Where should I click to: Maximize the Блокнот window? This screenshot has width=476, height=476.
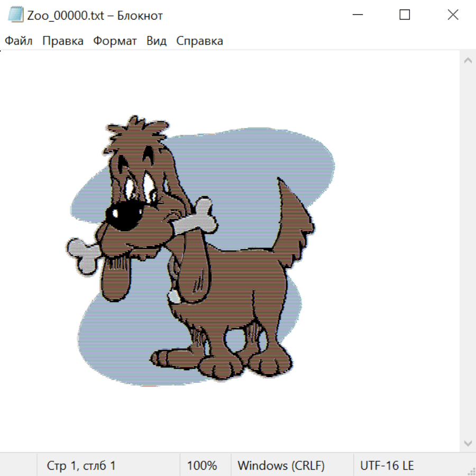[405, 15]
